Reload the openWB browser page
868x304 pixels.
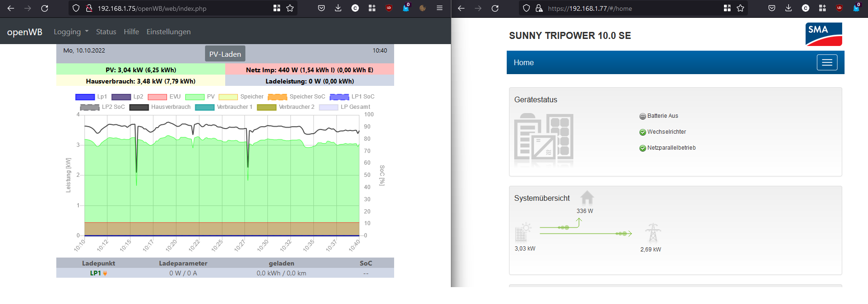[45, 8]
